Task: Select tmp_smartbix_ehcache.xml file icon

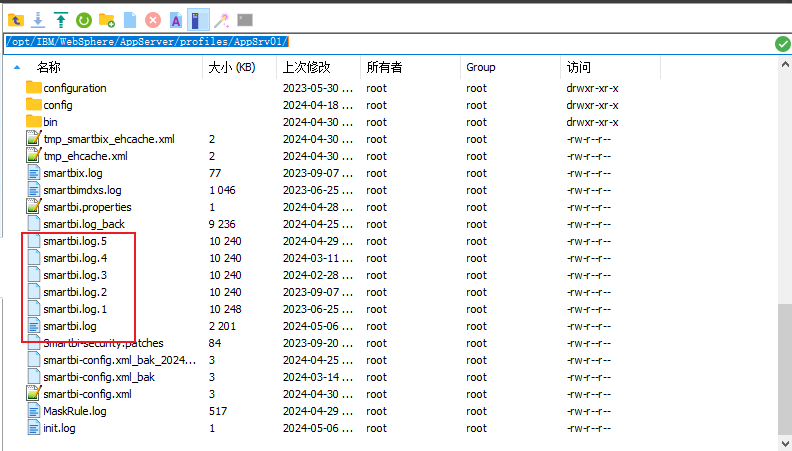Action: pos(33,138)
